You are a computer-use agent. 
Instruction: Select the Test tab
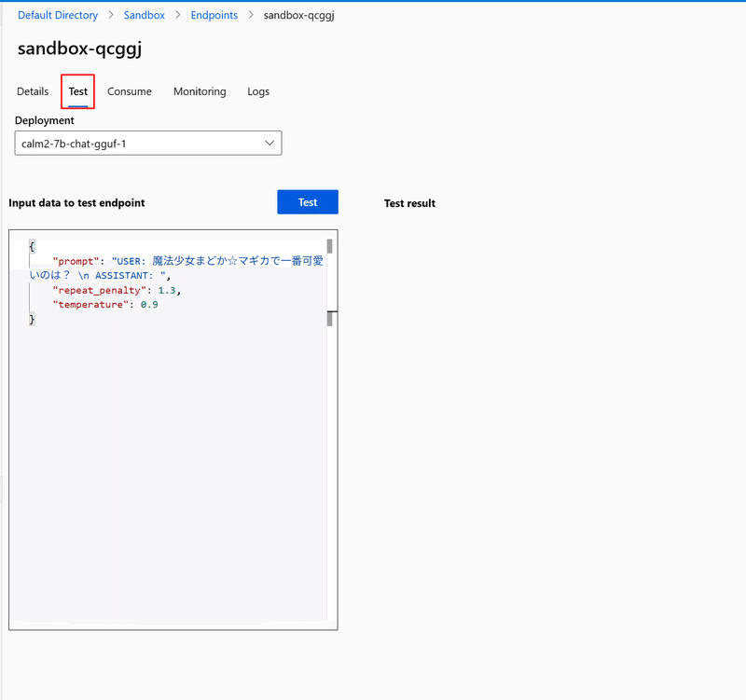point(78,91)
